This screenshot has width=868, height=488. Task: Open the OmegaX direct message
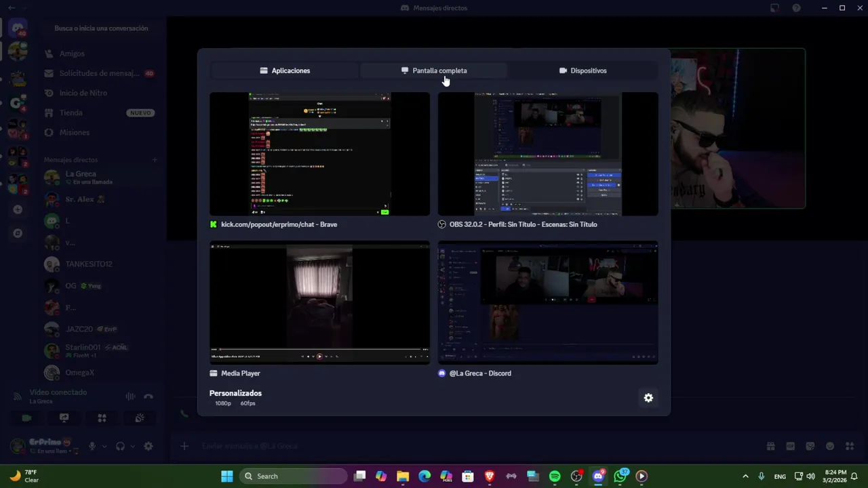[x=100, y=372]
